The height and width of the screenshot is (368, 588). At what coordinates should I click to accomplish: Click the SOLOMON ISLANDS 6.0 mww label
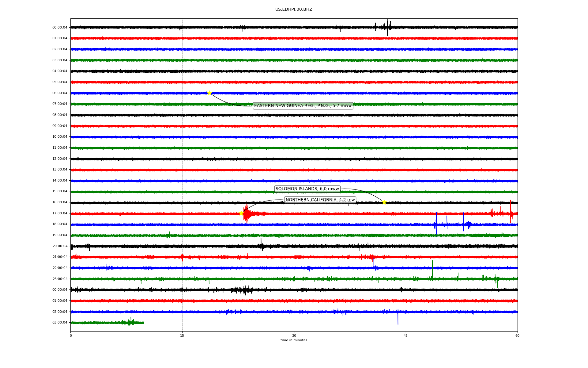point(307,189)
